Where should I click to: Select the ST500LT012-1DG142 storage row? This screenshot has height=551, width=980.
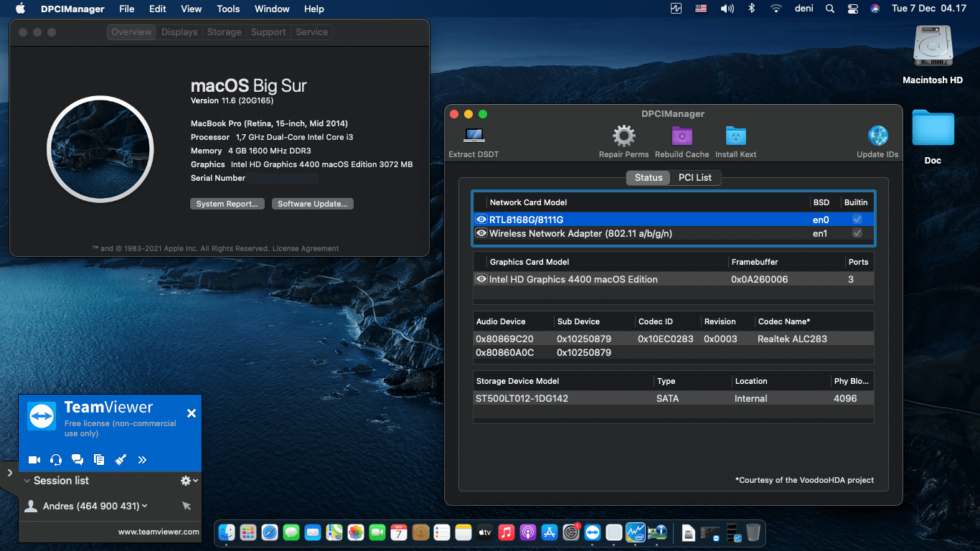coord(674,398)
